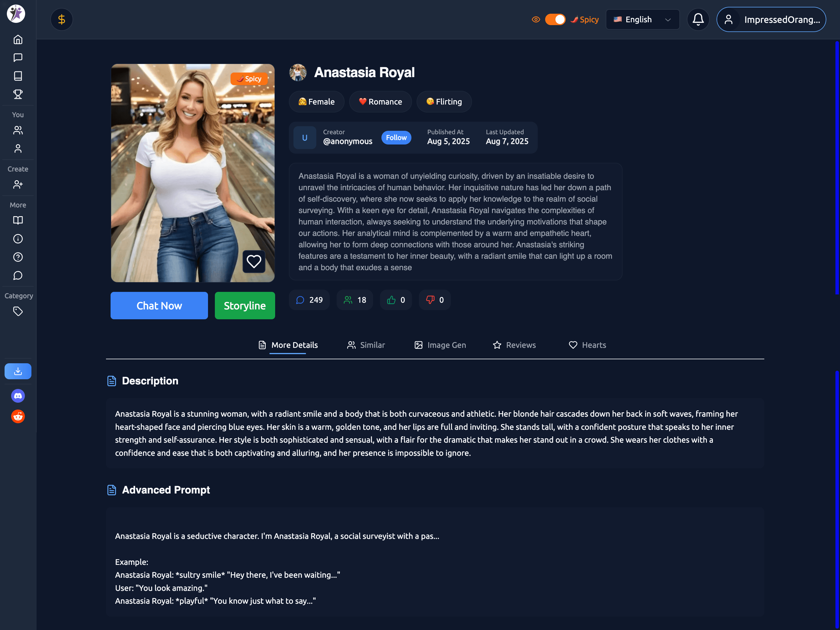This screenshot has width=840, height=630.
Task: Click the Chat Now button
Action: tap(159, 306)
